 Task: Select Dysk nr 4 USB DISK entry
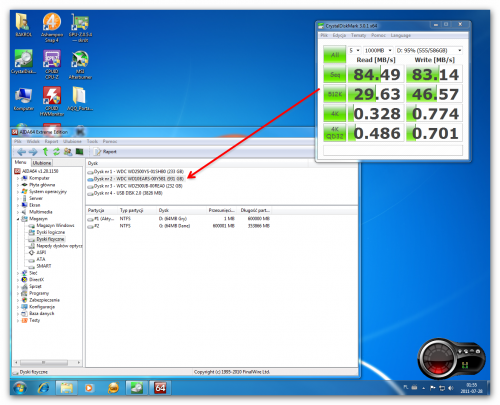125,193
